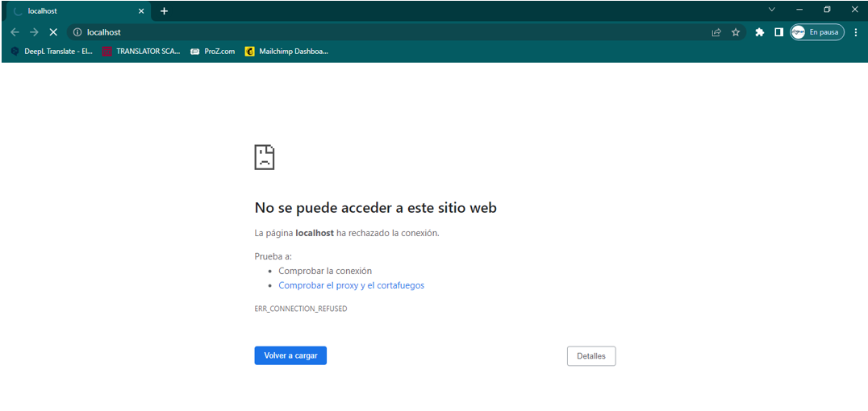
Task: Click the Comprobar la conexión text
Action: (325, 271)
